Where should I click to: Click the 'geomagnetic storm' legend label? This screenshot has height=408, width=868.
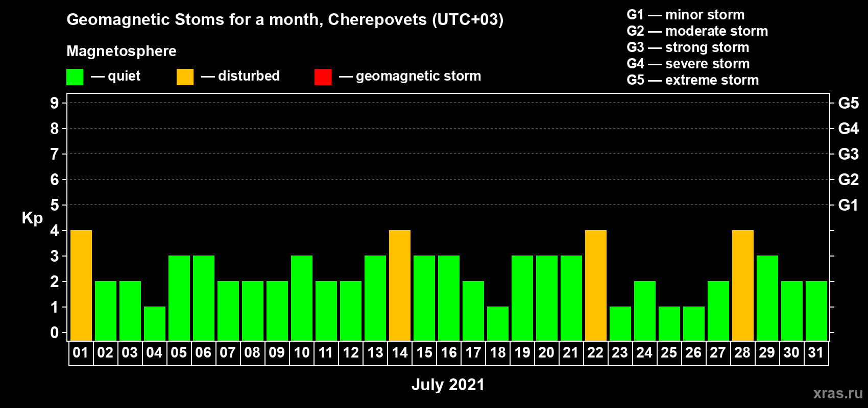[419, 76]
